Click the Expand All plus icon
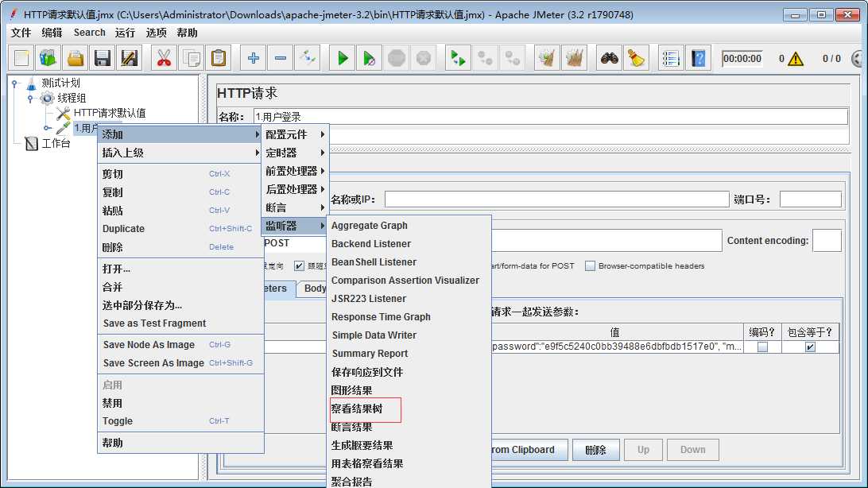Viewport: 868px width, 488px height. coord(253,58)
